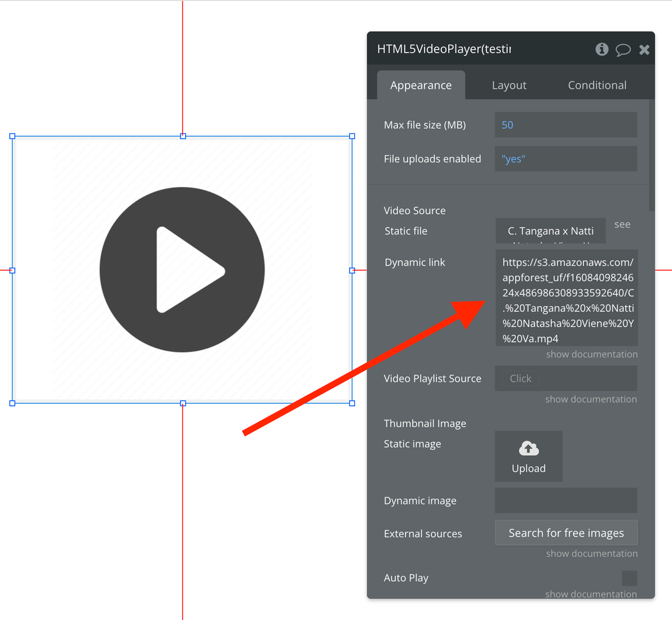Click the "see" link beside Static file

(x=622, y=225)
